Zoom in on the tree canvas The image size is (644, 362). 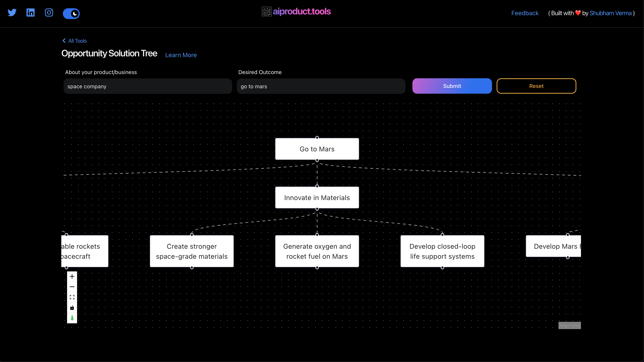click(x=72, y=276)
